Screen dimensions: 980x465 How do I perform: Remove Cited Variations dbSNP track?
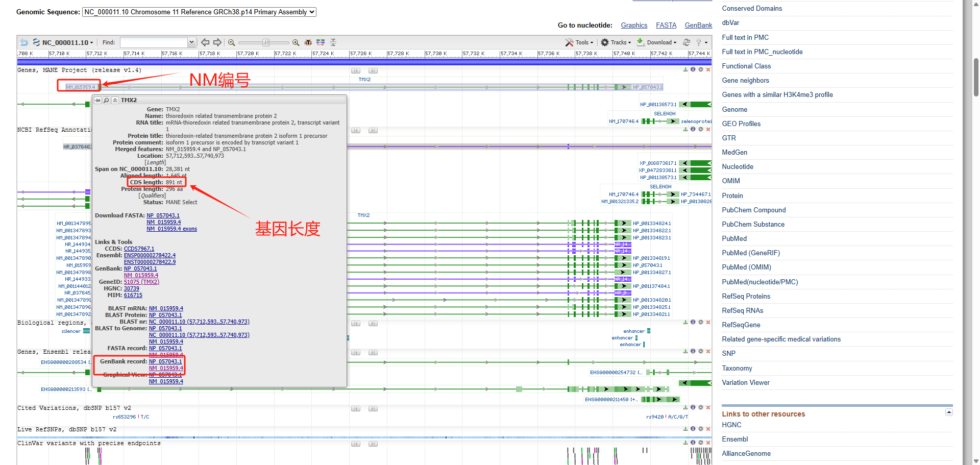(708, 407)
